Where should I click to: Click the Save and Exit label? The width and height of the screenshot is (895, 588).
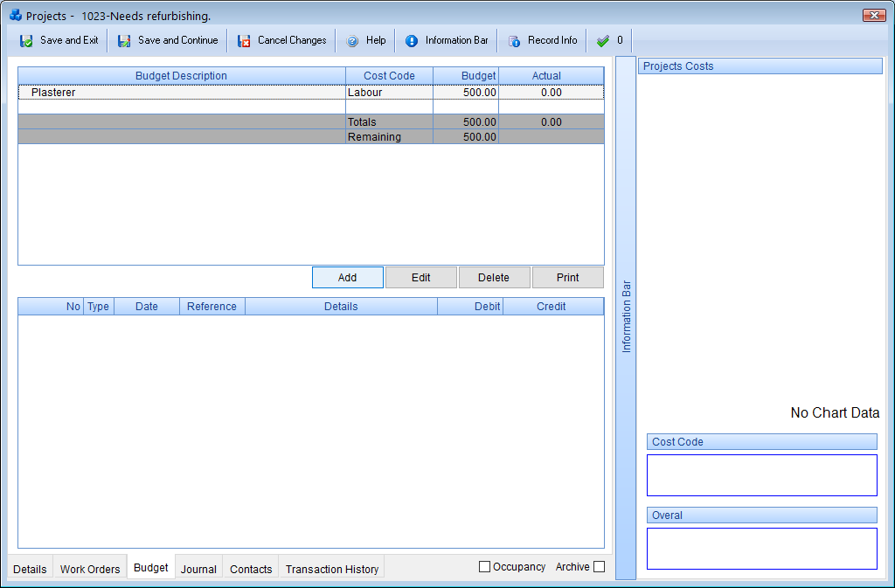(x=69, y=40)
